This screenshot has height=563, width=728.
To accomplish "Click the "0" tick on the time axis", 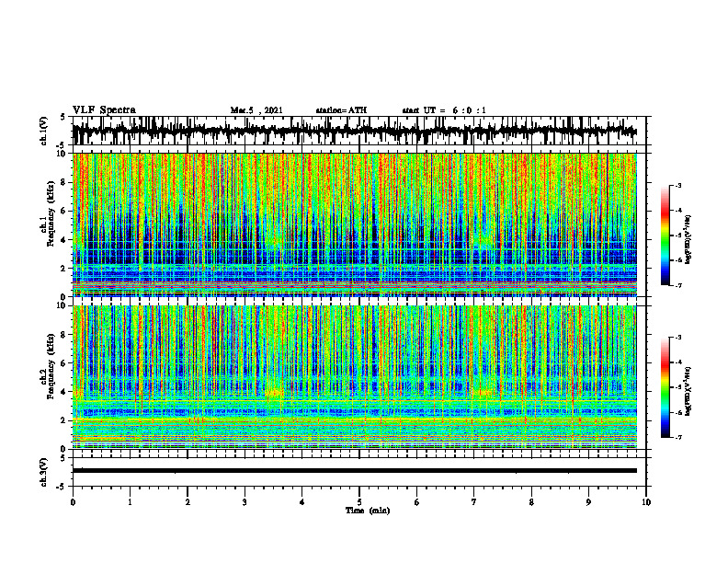I will [73, 502].
